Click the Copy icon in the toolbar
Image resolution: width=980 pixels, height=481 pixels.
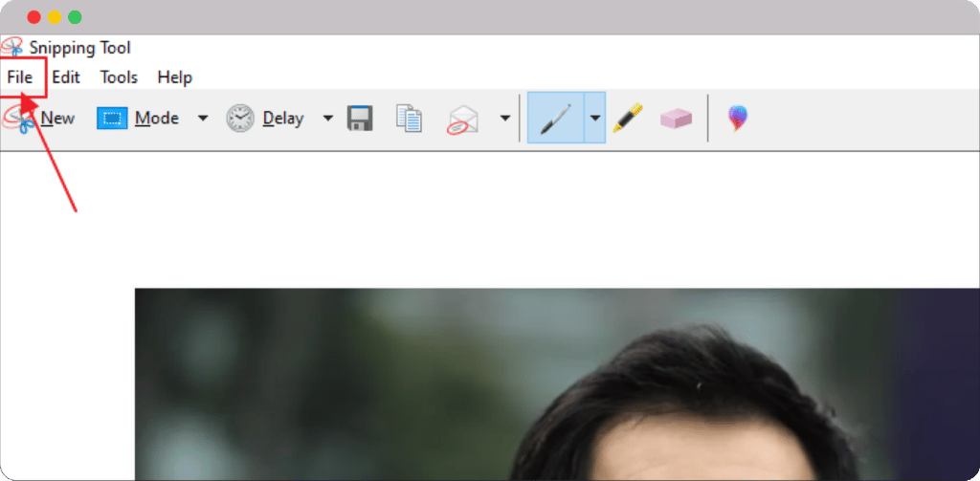pos(409,119)
